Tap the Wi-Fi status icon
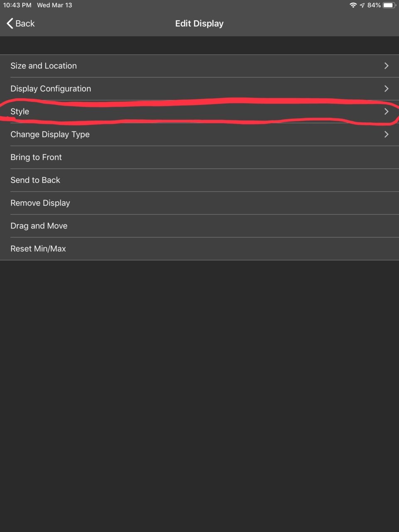The width and height of the screenshot is (399, 532). click(353, 5)
